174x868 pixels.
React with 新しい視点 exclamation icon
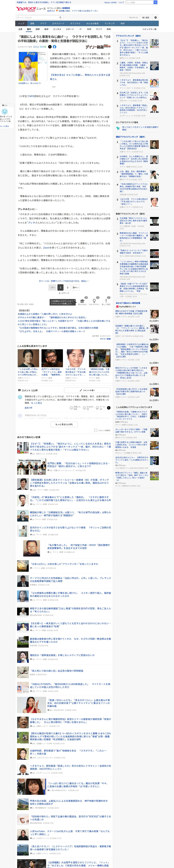(106, 301)
